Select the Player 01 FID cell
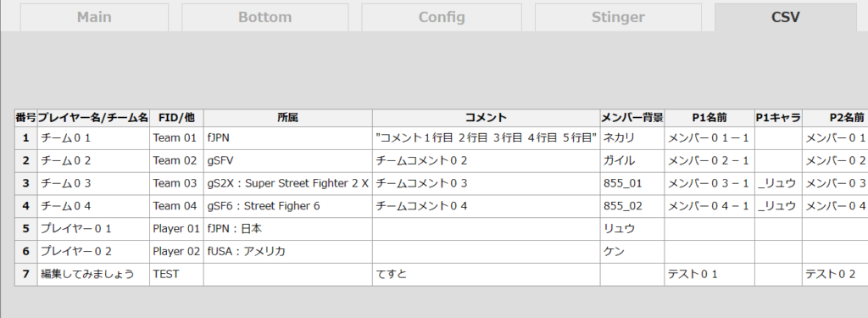This screenshot has height=318, width=868. coord(176,229)
